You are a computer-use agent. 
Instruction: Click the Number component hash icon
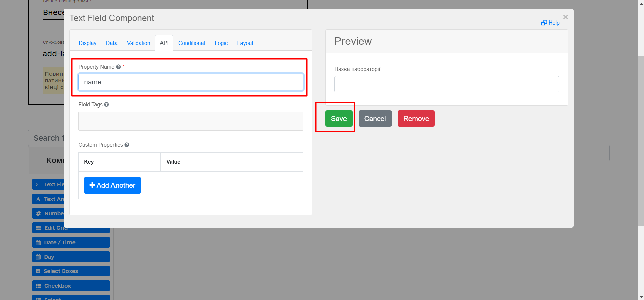tap(38, 213)
